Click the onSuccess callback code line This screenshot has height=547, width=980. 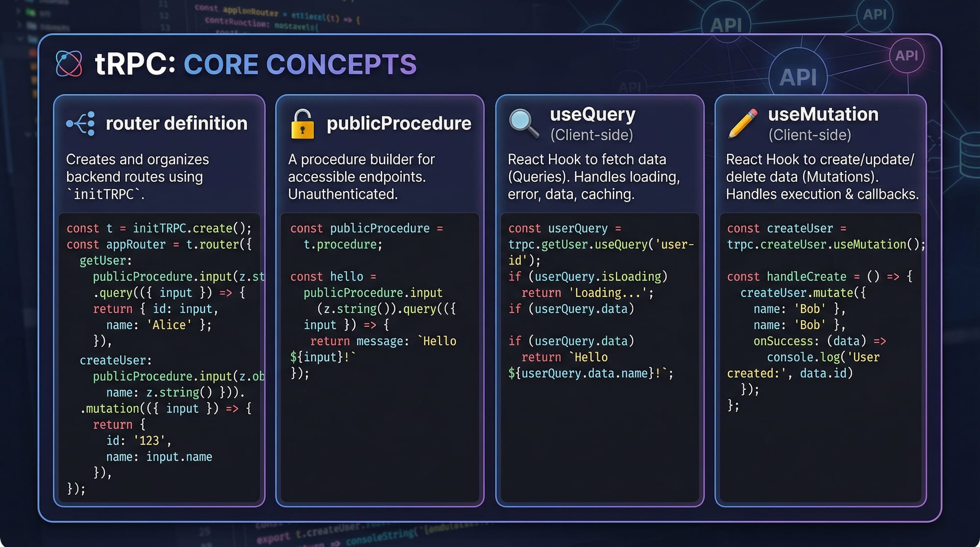[819, 341]
